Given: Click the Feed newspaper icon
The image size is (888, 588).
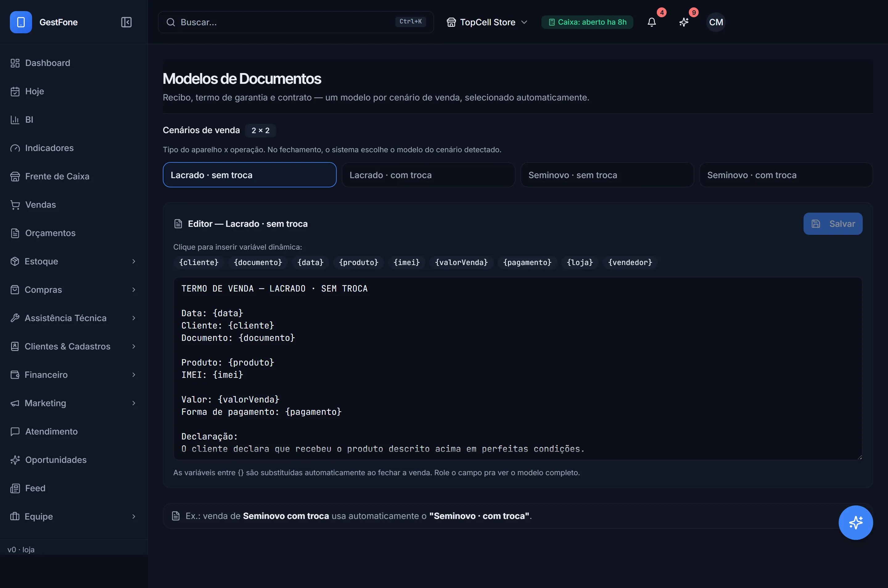Looking at the screenshot, I should click(15, 488).
